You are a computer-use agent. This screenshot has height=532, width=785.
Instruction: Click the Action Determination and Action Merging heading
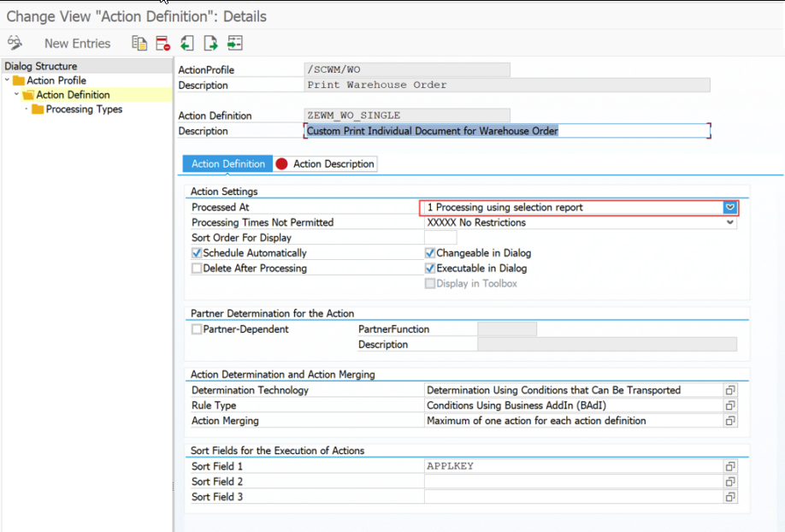(x=282, y=375)
